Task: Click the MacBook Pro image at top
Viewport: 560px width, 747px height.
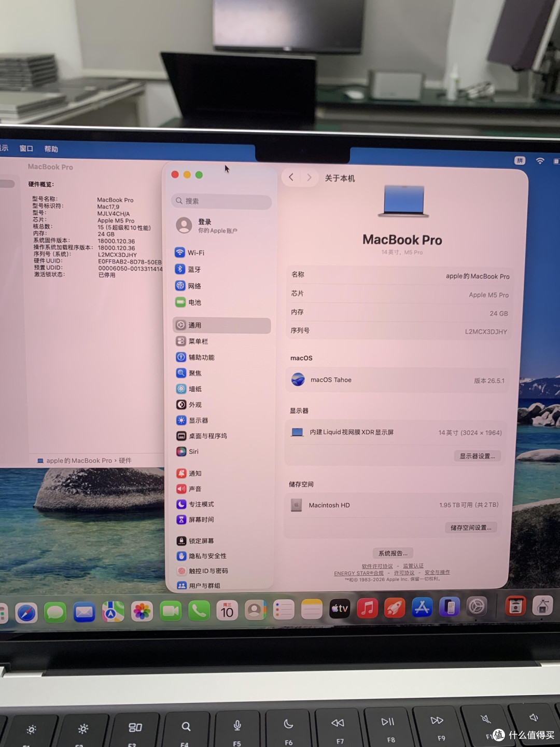Action: (x=403, y=201)
